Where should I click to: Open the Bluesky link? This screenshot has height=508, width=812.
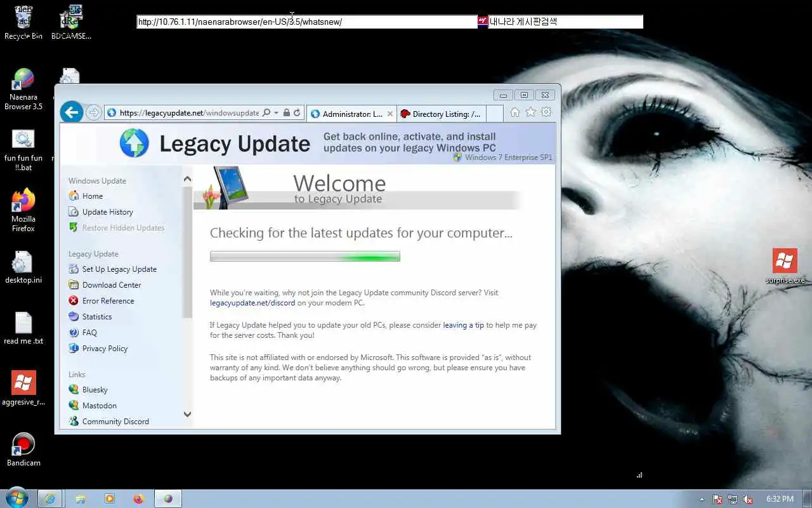point(95,390)
